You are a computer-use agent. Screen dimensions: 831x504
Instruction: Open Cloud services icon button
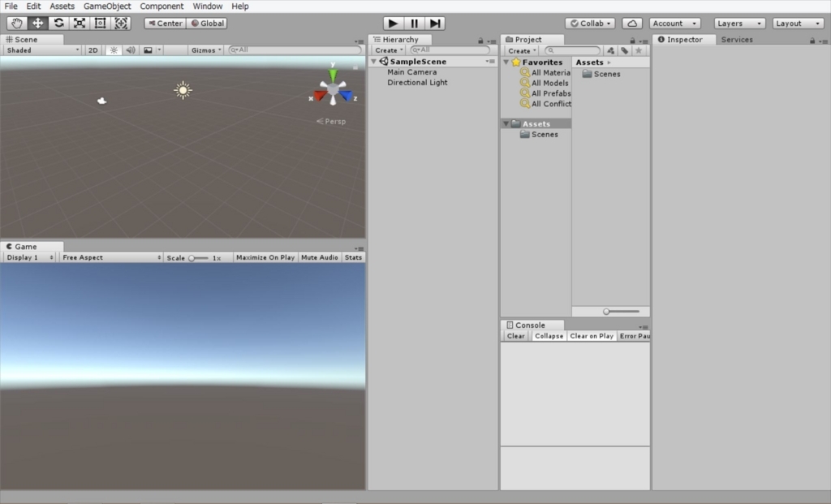(632, 24)
